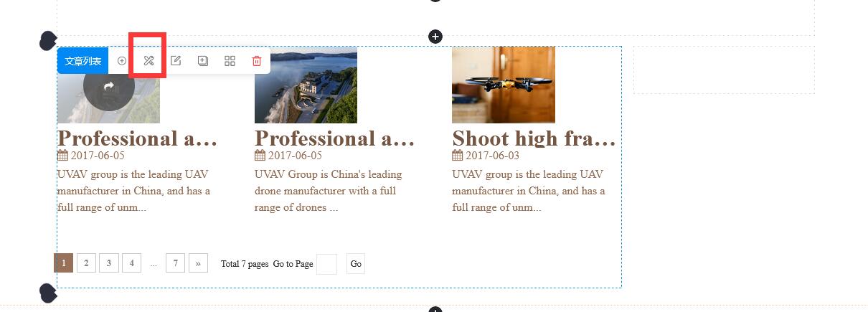Open the tools settings icon highlighted in red
Image resolution: width=868 pixels, height=312 pixels.
(x=148, y=61)
